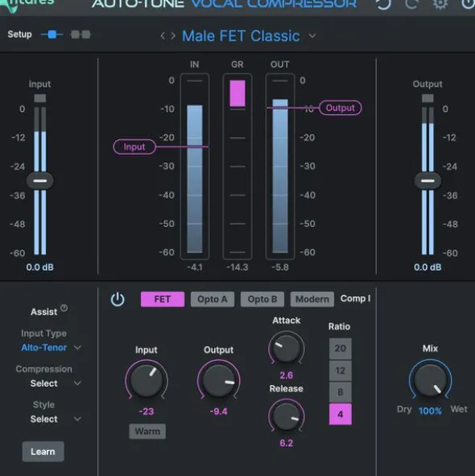475x476 pixels.
Task: Click the compressor Input value -23
Action: (147, 412)
